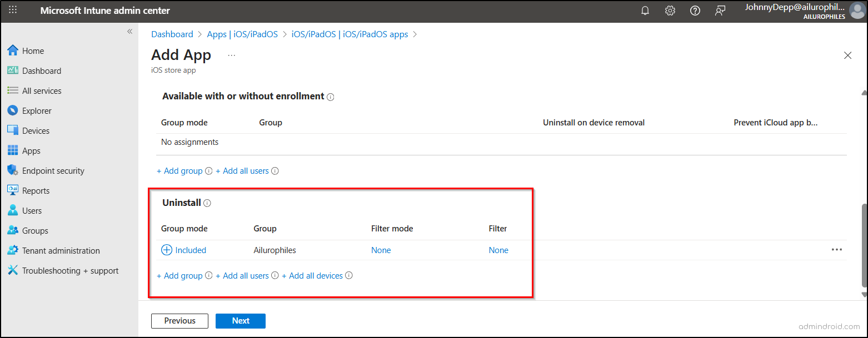Click Add all devices link under Uninstall
Image resolution: width=868 pixels, height=338 pixels.
pyautogui.click(x=312, y=276)
